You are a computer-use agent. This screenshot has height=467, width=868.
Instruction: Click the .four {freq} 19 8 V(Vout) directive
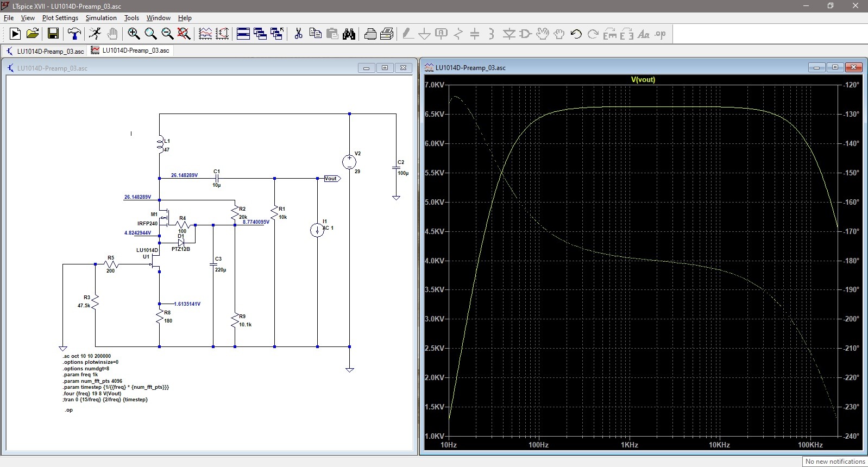92,394
